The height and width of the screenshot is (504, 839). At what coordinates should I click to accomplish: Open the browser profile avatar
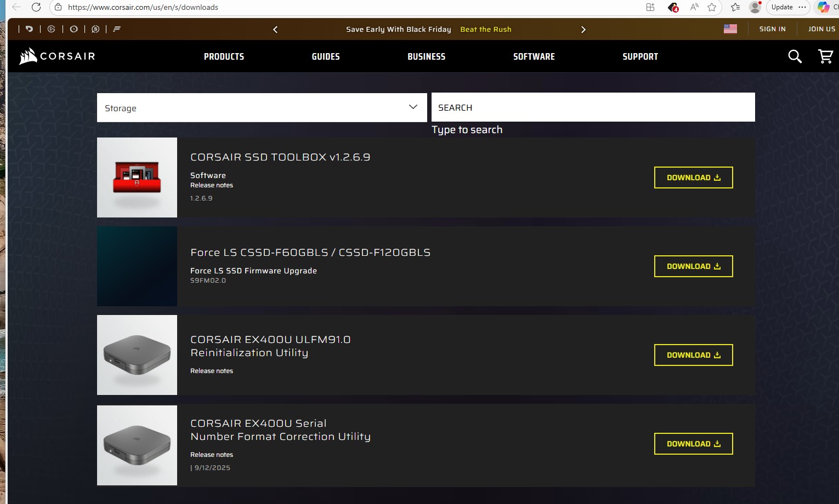coord(755,7)
